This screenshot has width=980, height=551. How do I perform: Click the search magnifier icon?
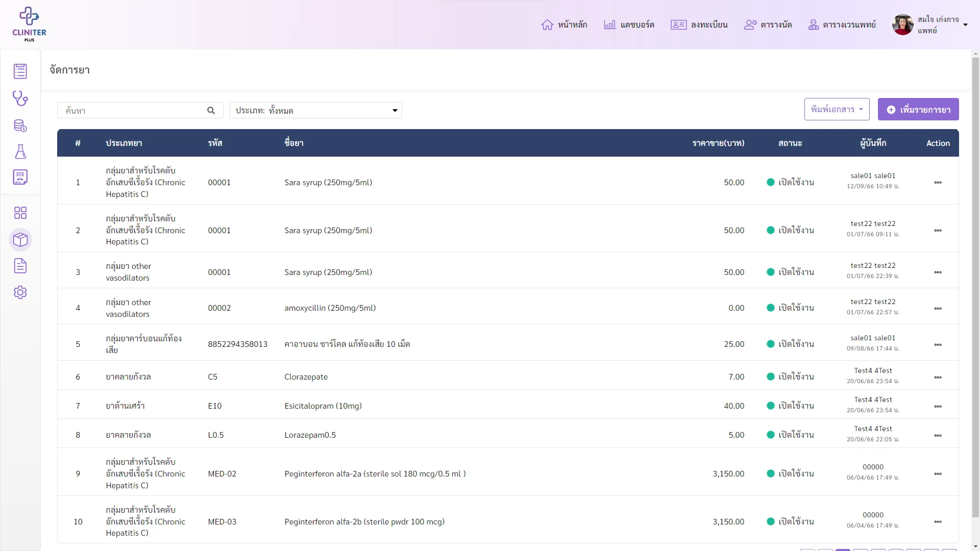(211, 111)
